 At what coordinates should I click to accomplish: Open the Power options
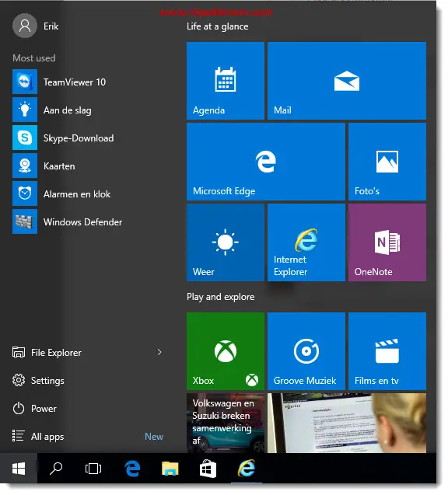(34, 409)
